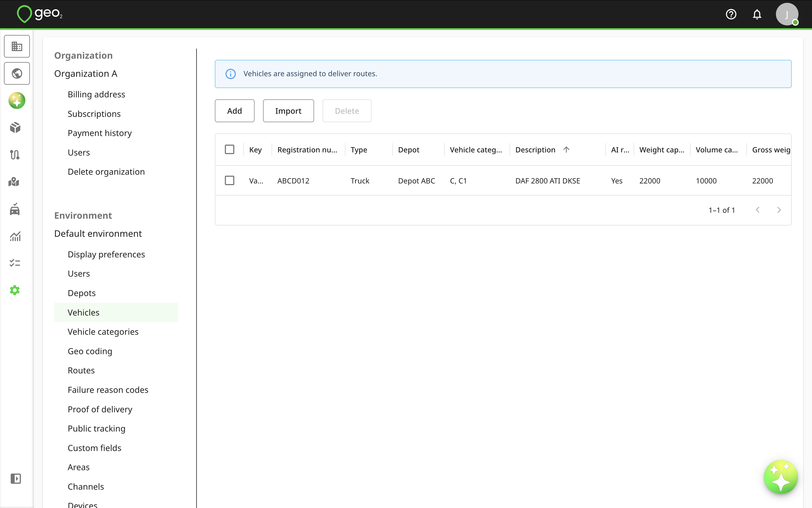Open Channels settings
Screen dimensions: 812x508
[85, 487]
